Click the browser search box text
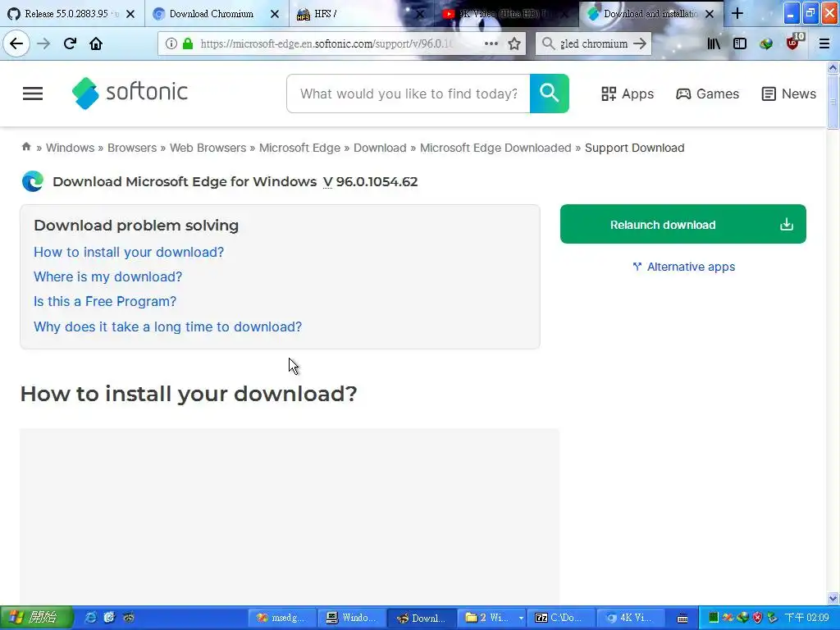 [594, 43]
